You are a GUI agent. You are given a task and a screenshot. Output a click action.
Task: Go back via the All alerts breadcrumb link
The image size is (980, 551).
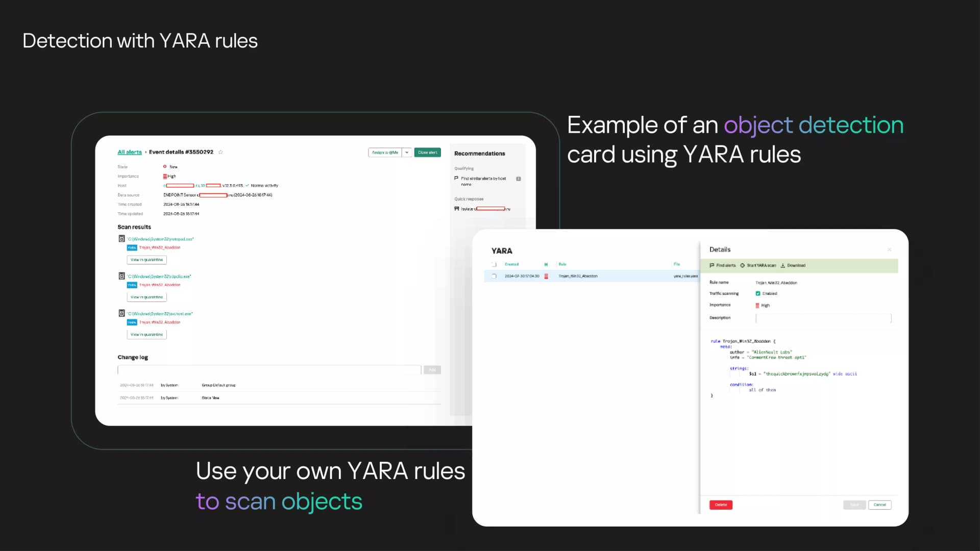click(x=130, y=152)
